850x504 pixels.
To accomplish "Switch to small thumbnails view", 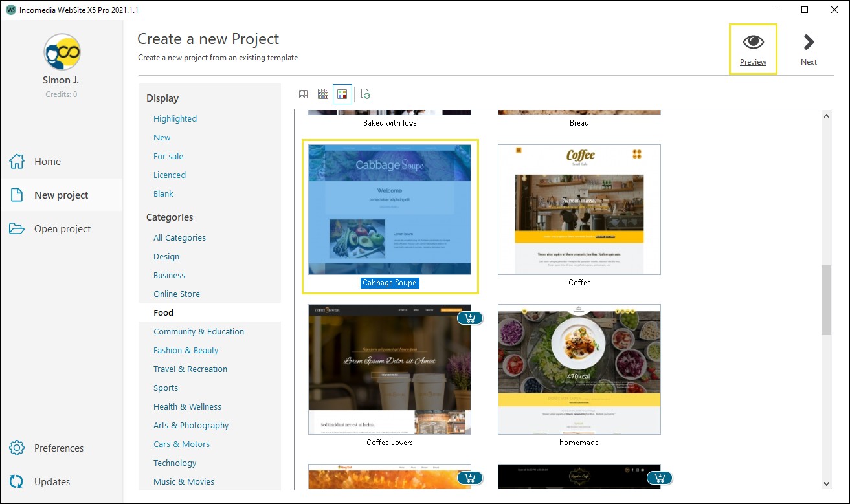I will pos(303,94).
